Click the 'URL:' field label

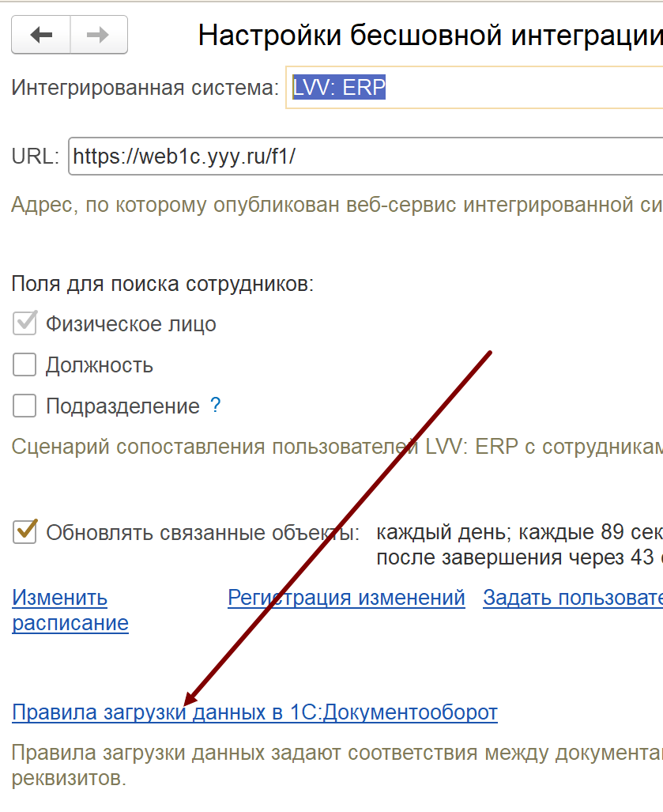coord(35,157)
